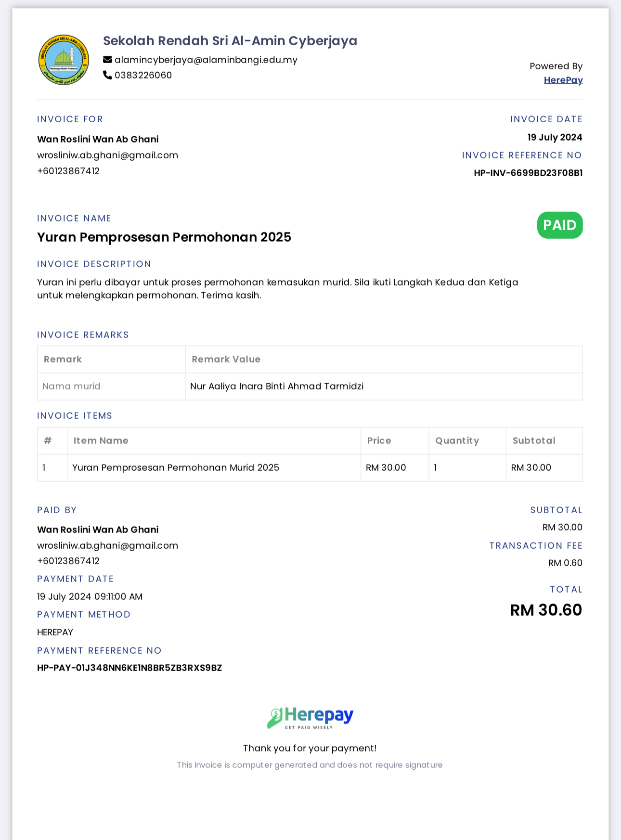Screen dimensions: 621x840
Task: Click the Yuran Pemprosesan Permohonan 2025 title
Action: coord(164,237)
